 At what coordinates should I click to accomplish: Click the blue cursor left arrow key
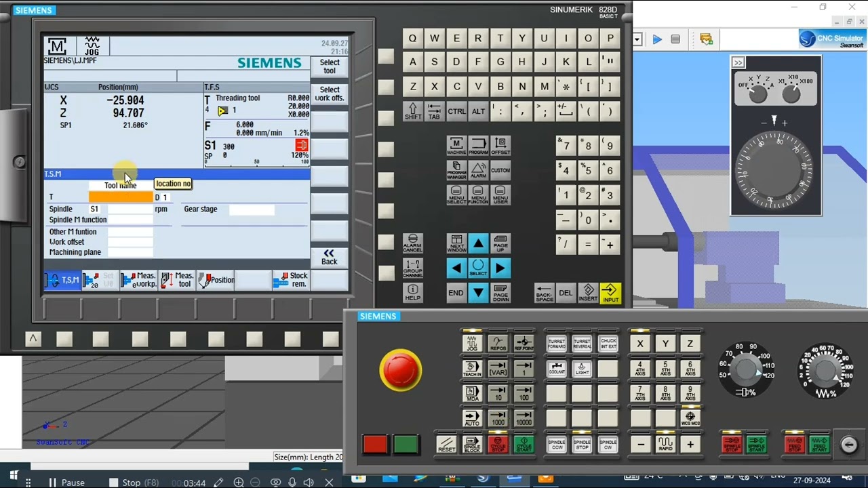tap(456, 268)
